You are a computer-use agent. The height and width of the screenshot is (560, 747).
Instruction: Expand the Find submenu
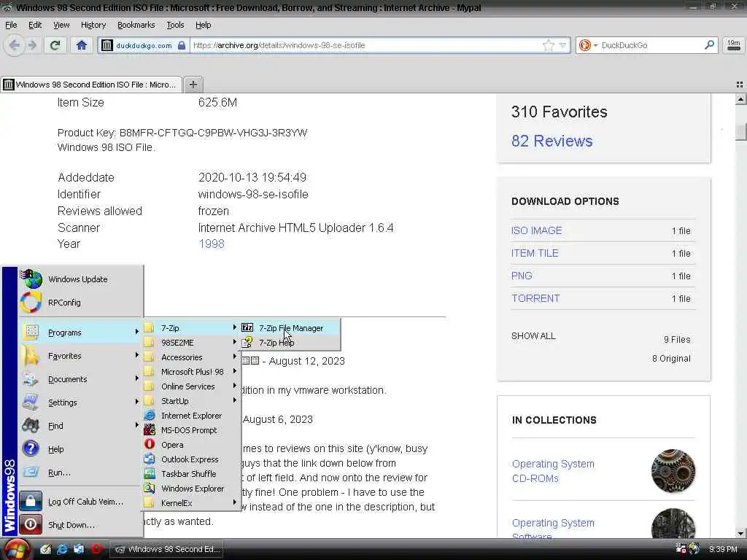80,426
